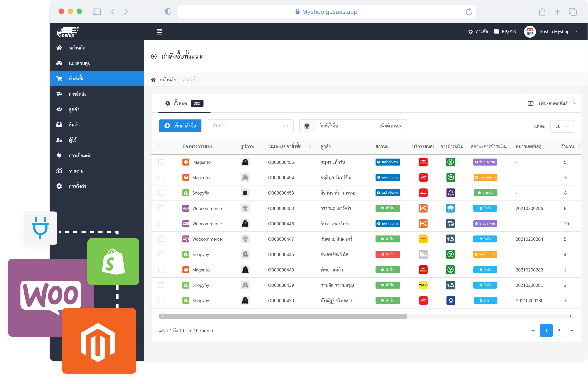The image size is (588, 384).
Task: Click the hamburger menu icon in the header
Action: coord(159,32)
